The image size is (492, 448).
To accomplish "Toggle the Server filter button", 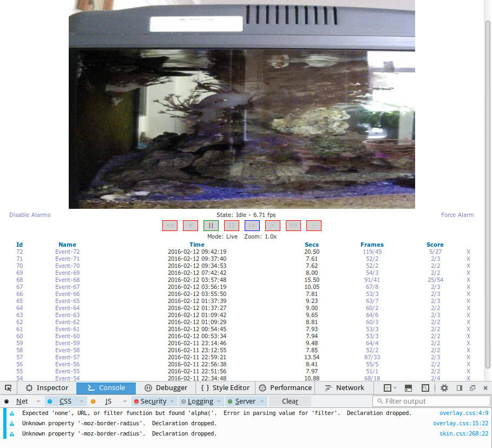I will tap(242, 401).
